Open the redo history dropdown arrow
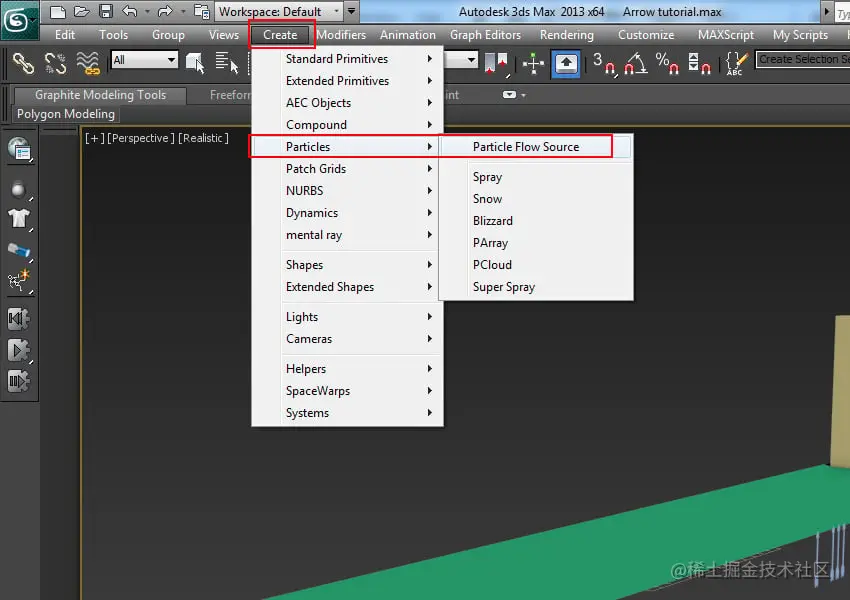This screenshot has width=850, height=600. click(183, 11)
